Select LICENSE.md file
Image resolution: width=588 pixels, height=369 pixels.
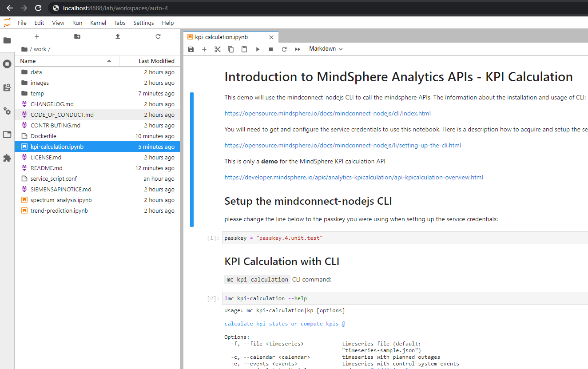coord(97,157)
